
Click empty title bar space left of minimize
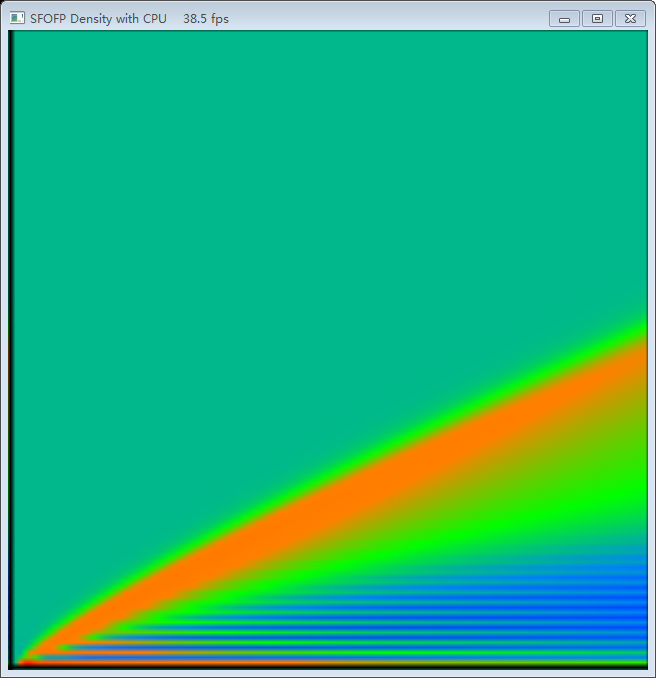400,18
